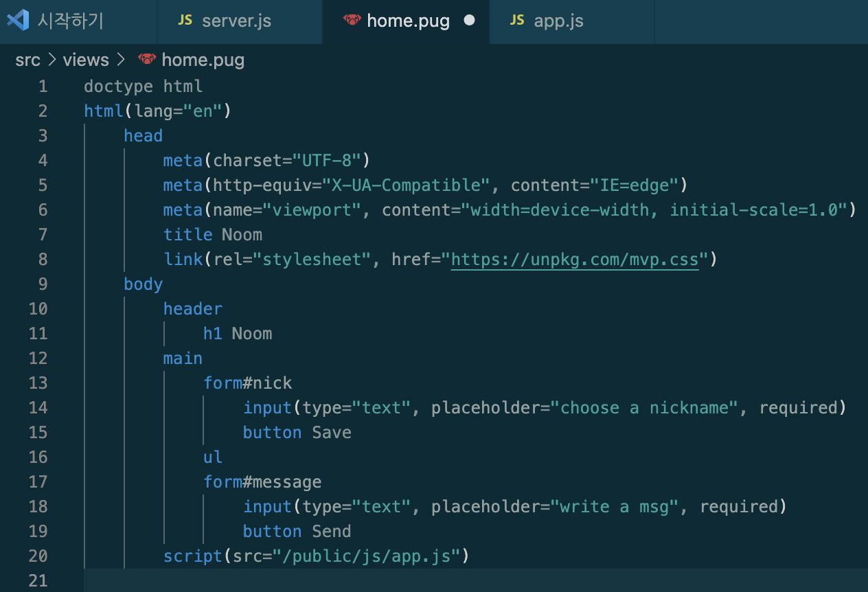Click the h1 tag on line 11
868x592 pixels.
(x=213, y=334)
